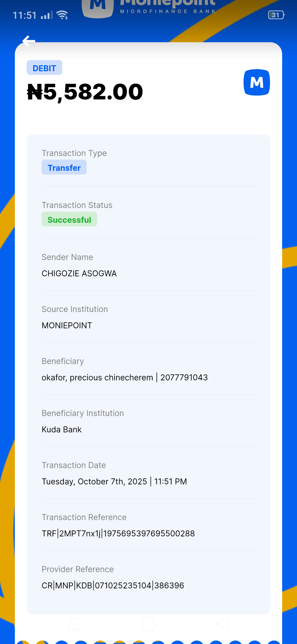Tap the blue Moniepoint M logo icon
This screenshot has width=297, height=644.
(257, 82)
